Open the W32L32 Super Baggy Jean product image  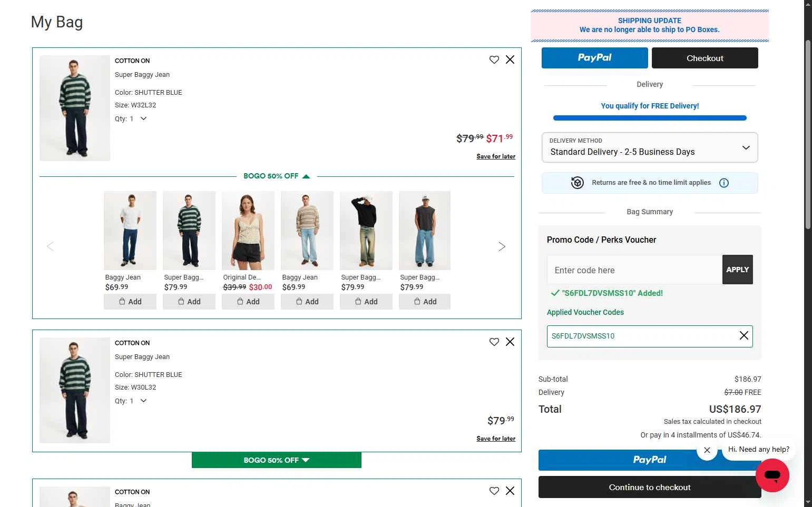coord(75,108)
